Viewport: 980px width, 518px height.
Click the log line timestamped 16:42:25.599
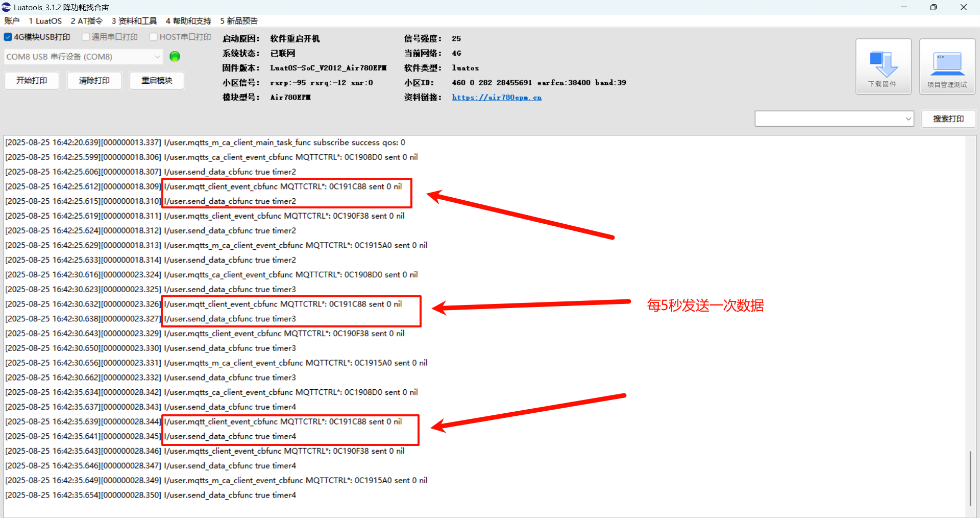(x=211, y=157)
